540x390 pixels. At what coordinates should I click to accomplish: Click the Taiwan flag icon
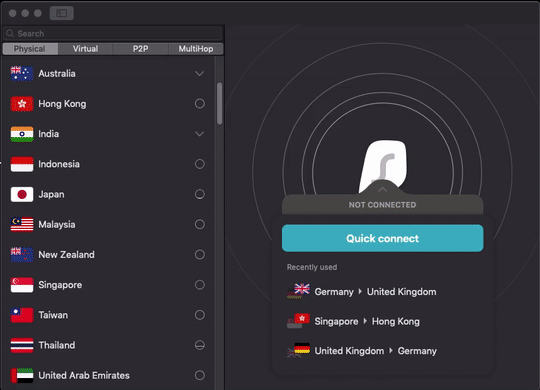point(22,315)
